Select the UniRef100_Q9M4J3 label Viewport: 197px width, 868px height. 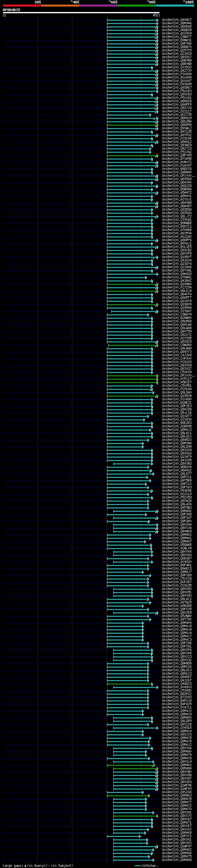[176, 430]
